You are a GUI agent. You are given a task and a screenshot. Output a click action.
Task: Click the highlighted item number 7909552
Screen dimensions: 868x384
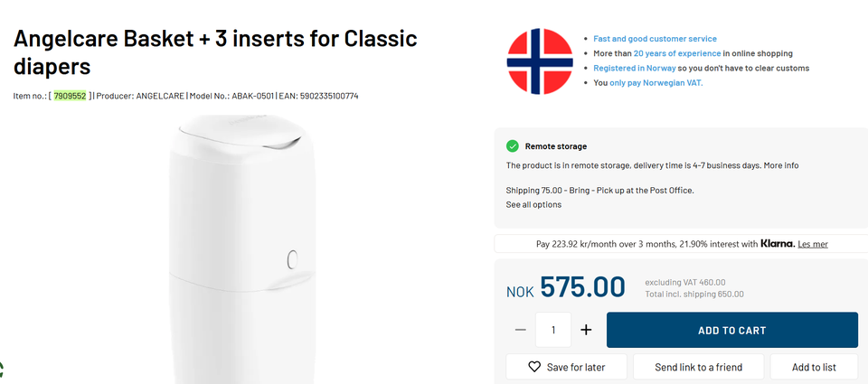[x=70, y=96]
